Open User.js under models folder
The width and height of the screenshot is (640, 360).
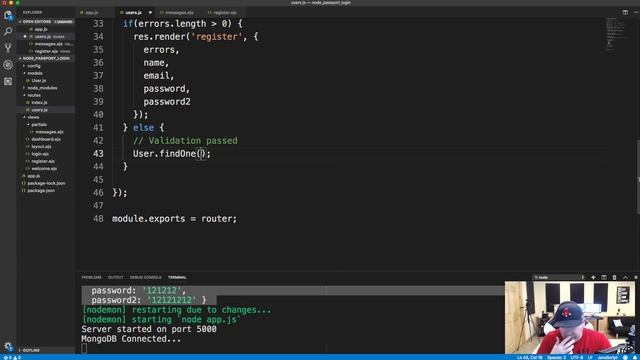(39, 80)
